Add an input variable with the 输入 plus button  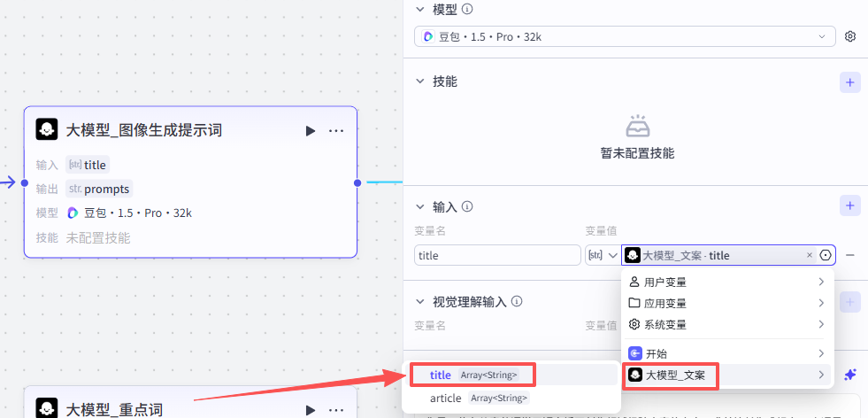[849, 206]
